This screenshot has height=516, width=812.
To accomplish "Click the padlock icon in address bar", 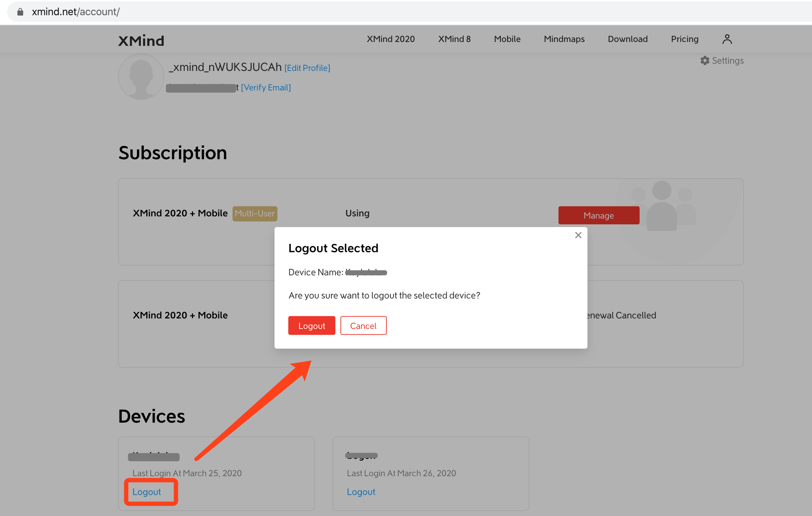I will pyautogui.click(x=20, y=12).
